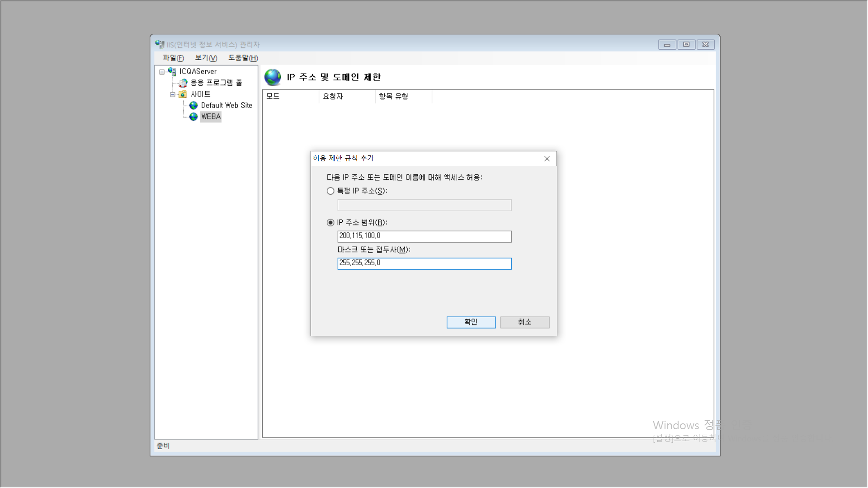Image resolution: width=868 pixels, height=488 pixels.
Task: Click the mask or prefix input field
Action: pyautogui.click(x=424, y=263)
